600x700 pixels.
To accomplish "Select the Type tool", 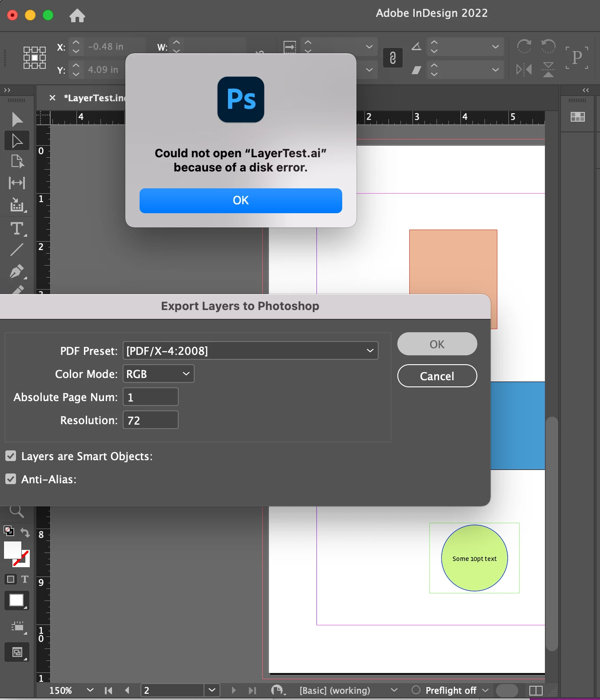I will [x=17, y=228].
